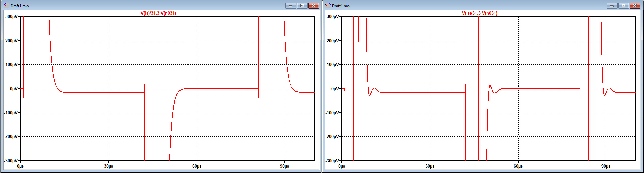Click the 0µs time label in right plot

(x=342, y=166)
